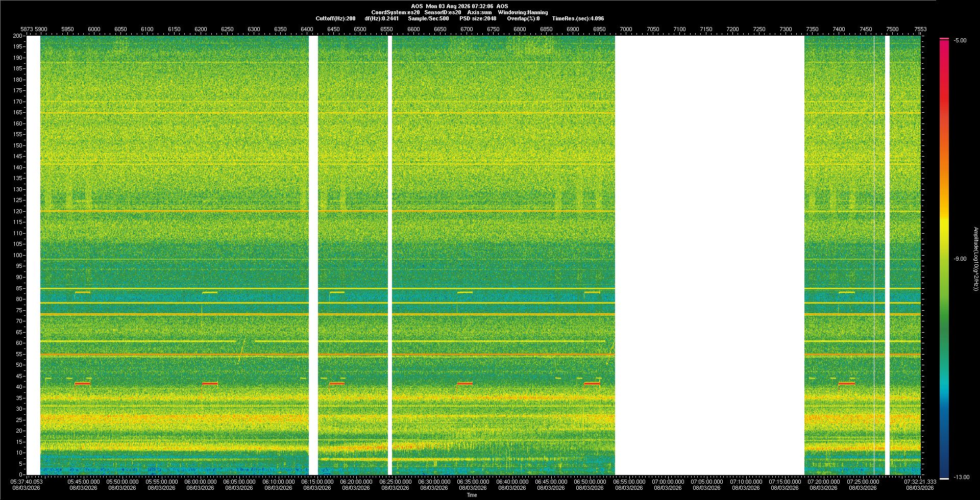980x500 pixels.
Task: Select the 'Cutoff(Hz):200' parameter text
Action: coord(335,18)
